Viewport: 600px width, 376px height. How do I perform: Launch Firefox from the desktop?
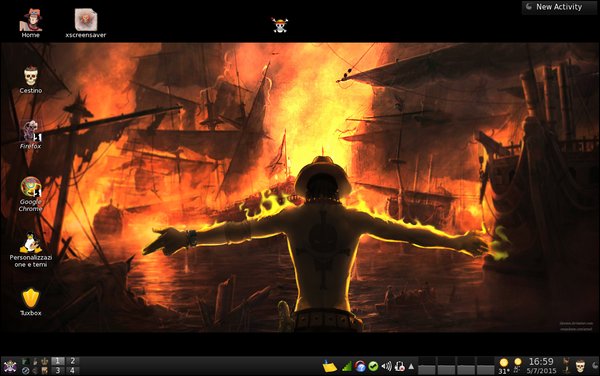pyautogui.click(x=31, y=135)
